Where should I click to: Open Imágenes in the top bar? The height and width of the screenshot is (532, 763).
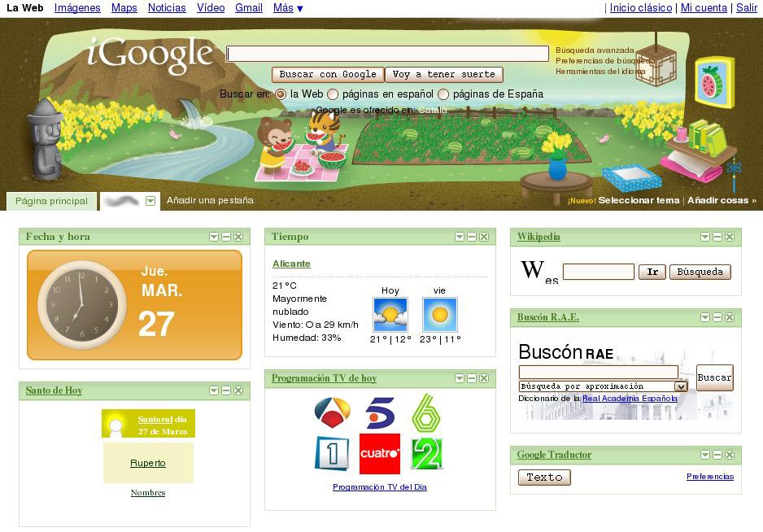tap(77, 8)
